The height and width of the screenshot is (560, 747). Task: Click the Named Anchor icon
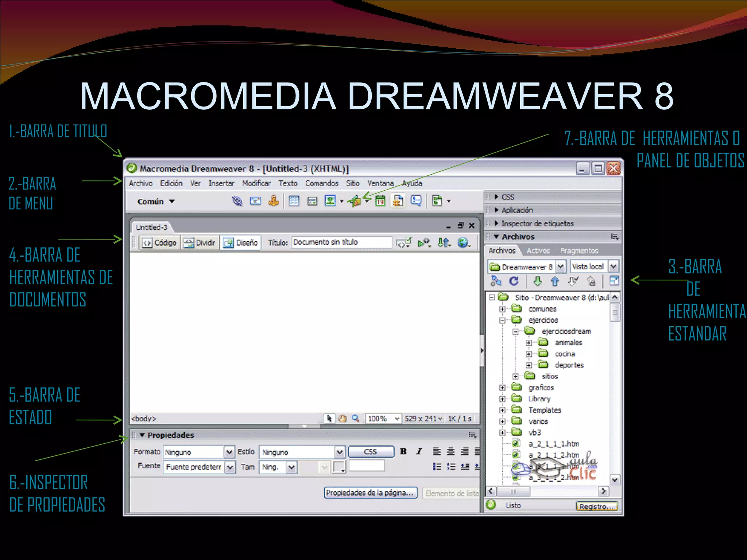point(274,201)
